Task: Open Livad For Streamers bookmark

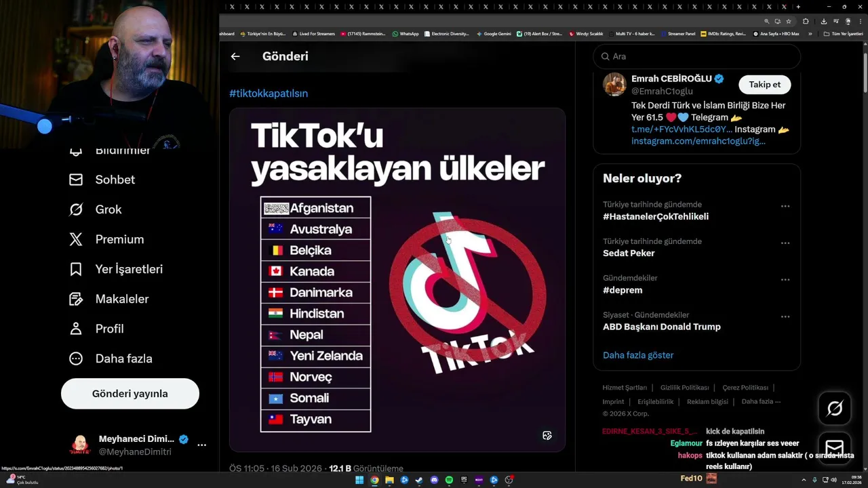Action: pyautogui.click(x=313, y=34)
